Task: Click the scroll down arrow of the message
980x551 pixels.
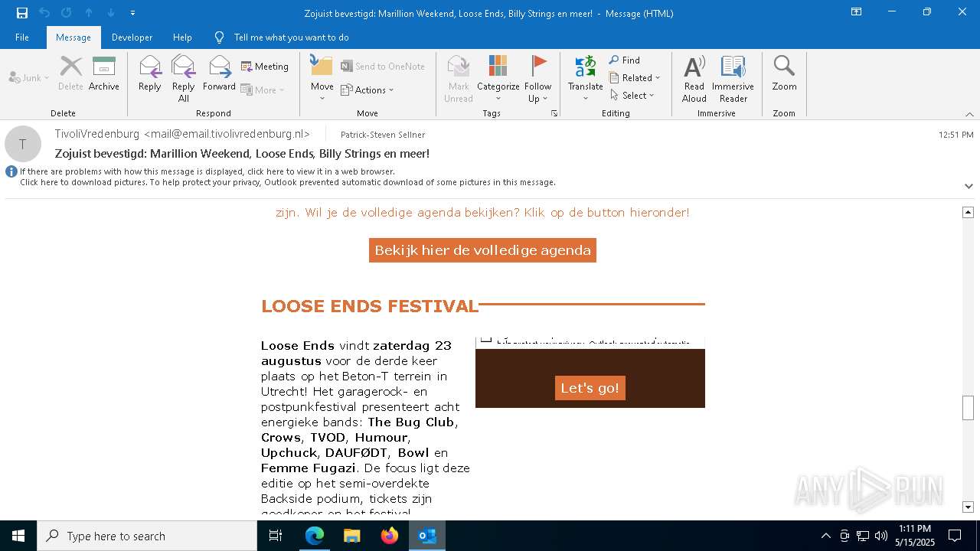Action: [968, 507]
